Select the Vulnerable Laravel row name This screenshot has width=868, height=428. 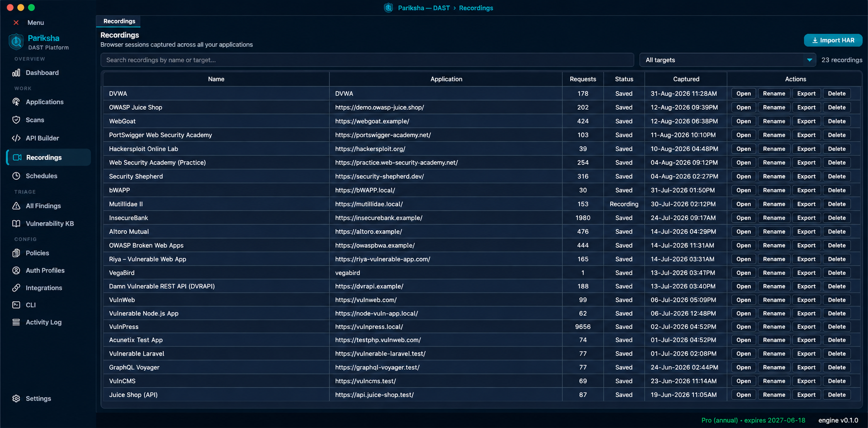pos(137,354)
